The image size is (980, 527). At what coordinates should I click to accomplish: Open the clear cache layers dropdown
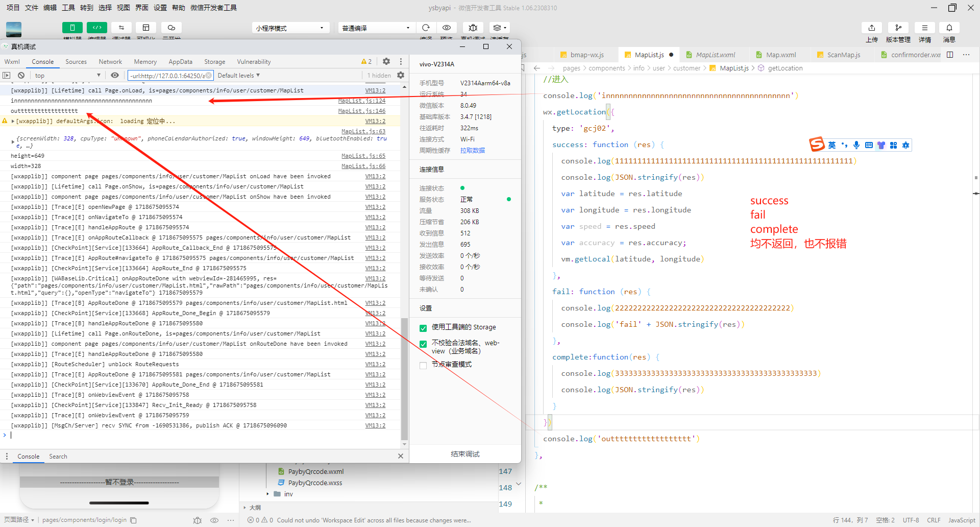(499, 28)
